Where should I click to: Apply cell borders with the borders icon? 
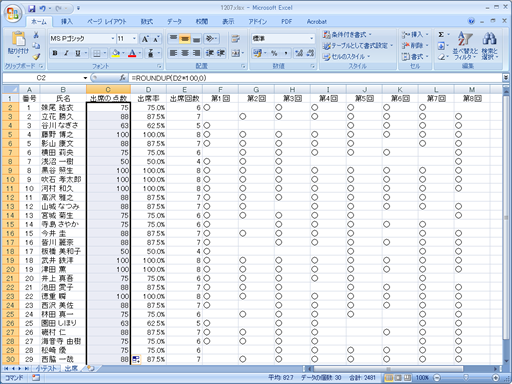click(97, 53)
